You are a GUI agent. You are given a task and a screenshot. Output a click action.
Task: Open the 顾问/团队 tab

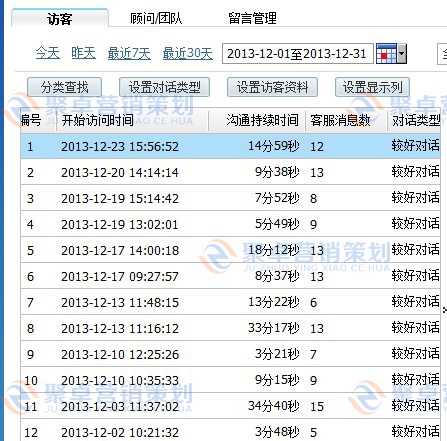[156, 18]
